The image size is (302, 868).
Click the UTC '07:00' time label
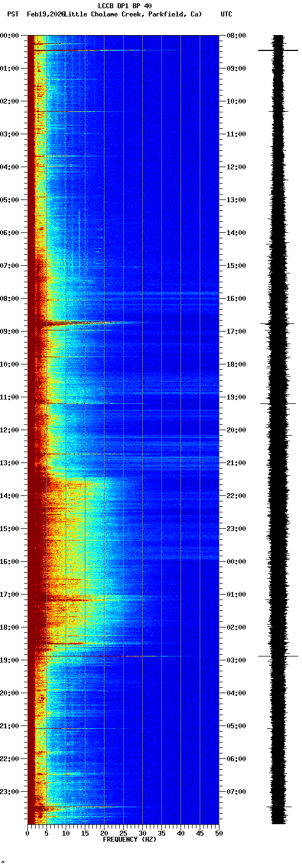pyautogui.click(x=236, y=792)
